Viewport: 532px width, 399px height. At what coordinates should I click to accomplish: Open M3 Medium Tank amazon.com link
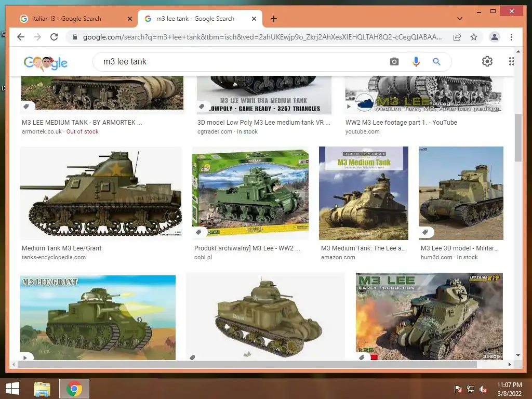pos(363,248)
